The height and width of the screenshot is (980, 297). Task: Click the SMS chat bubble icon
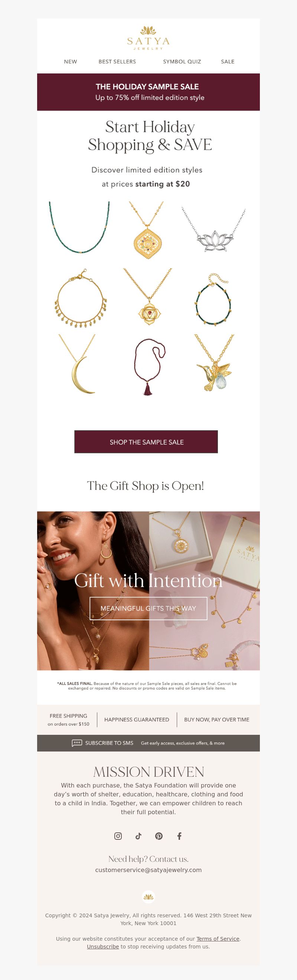pos(77,743)
